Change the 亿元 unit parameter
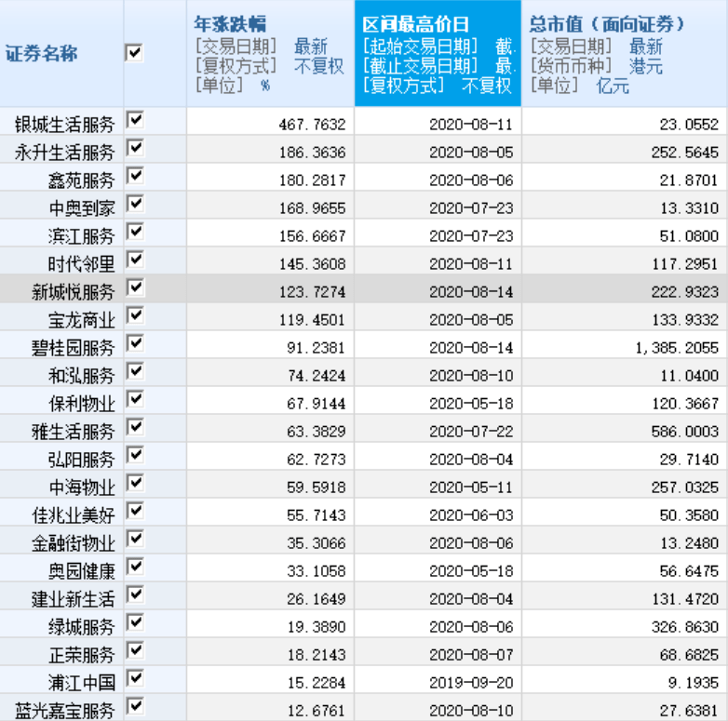 [x=613, y=86]
